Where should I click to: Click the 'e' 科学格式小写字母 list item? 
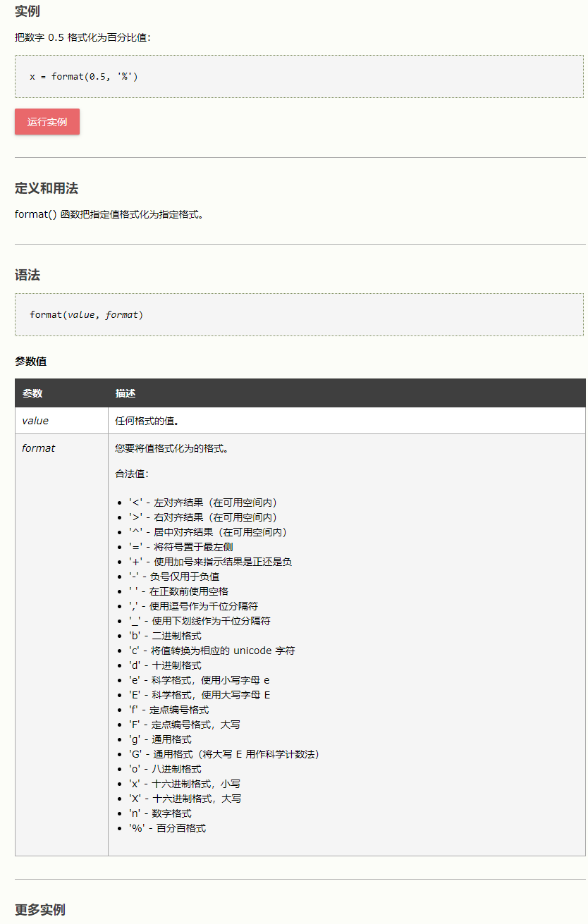(199, 680)
